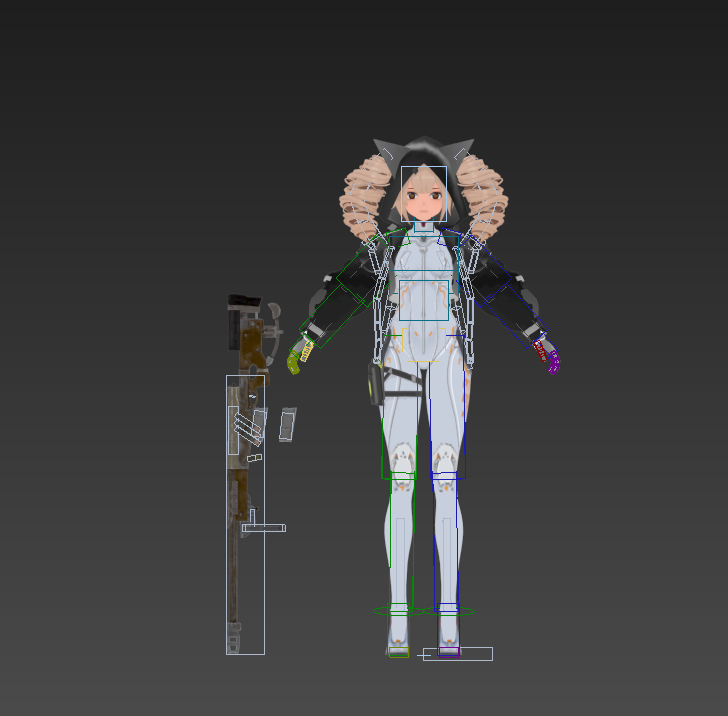
Task: Click the knee pad on blue-outlined leg
Action: 444,459
